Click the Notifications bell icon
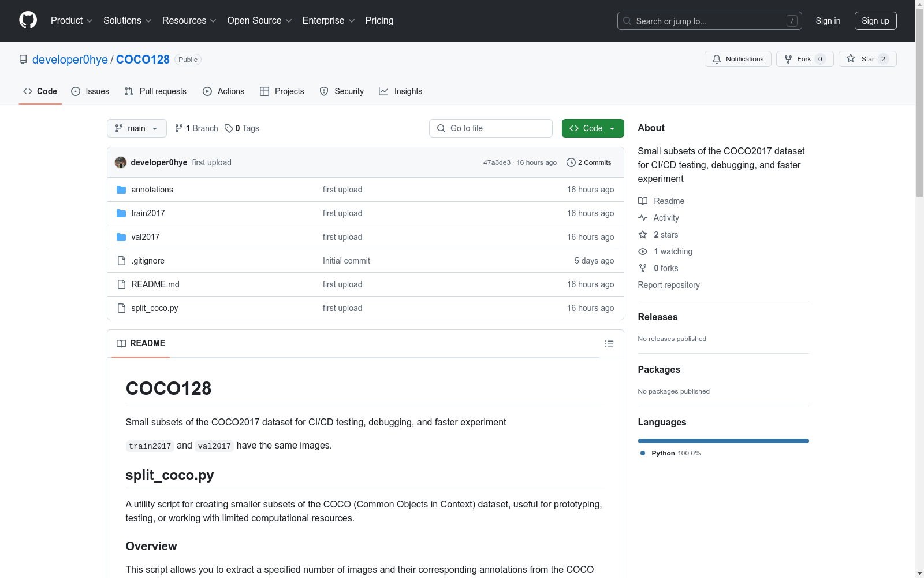This screenshot has height=578, width=924. click(x=717, y=59)
